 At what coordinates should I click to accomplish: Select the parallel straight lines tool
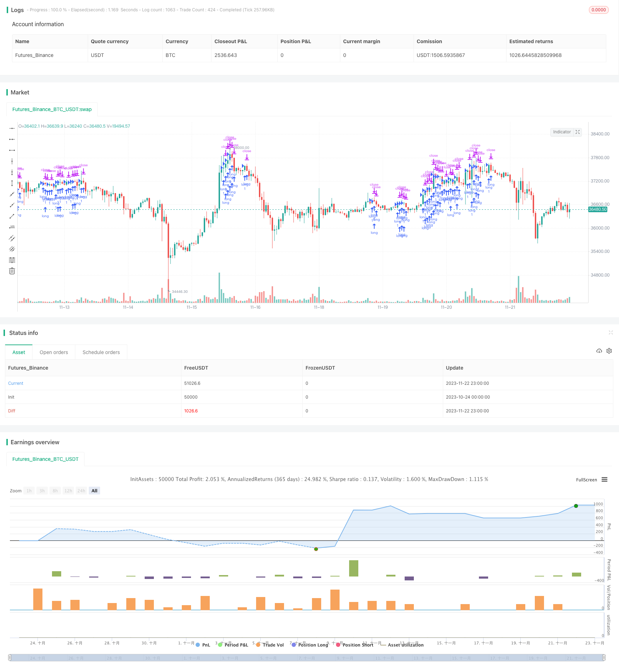point(12,249)
